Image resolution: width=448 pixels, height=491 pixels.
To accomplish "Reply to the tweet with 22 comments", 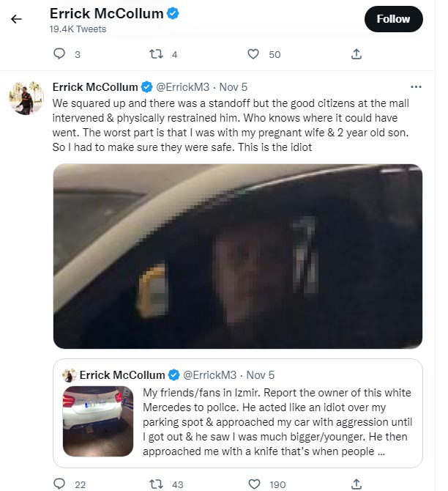I will [61, 484].
